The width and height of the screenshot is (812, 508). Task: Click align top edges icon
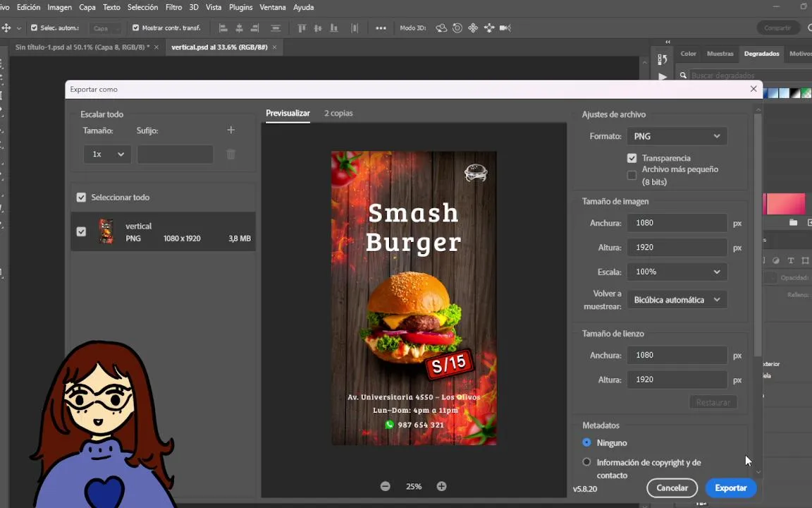coord(302,28)
